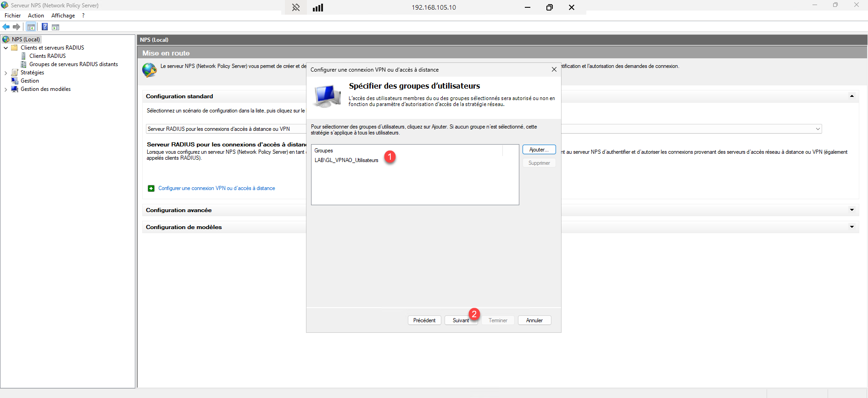Open help via the question mark icon
The image size is (868, 398).
[x=45, y=27]
